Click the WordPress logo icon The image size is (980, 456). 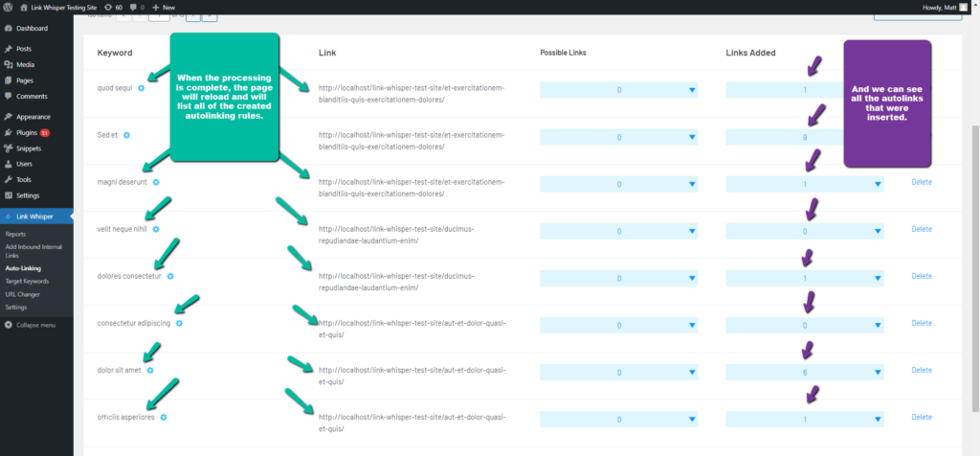[8, 8]
